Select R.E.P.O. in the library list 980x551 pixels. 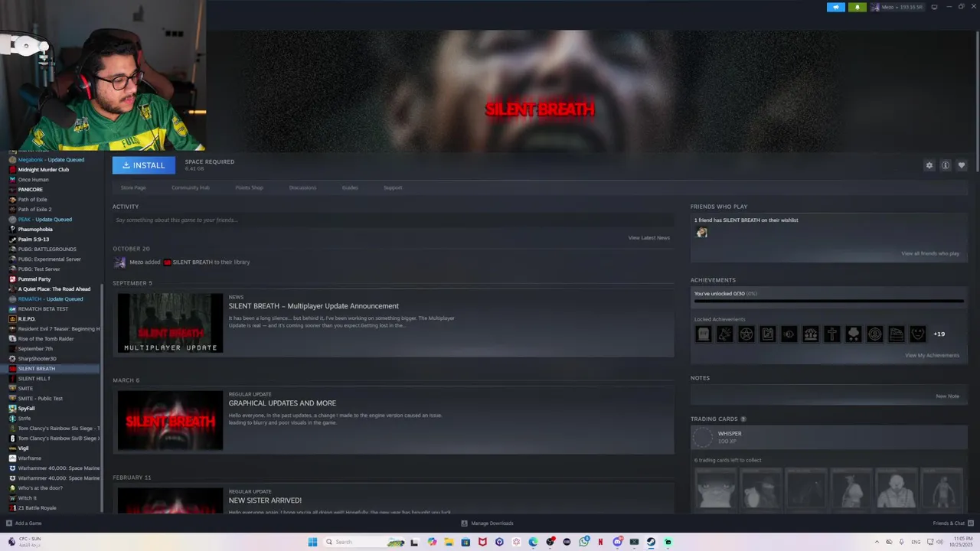[x=27, y=319]
